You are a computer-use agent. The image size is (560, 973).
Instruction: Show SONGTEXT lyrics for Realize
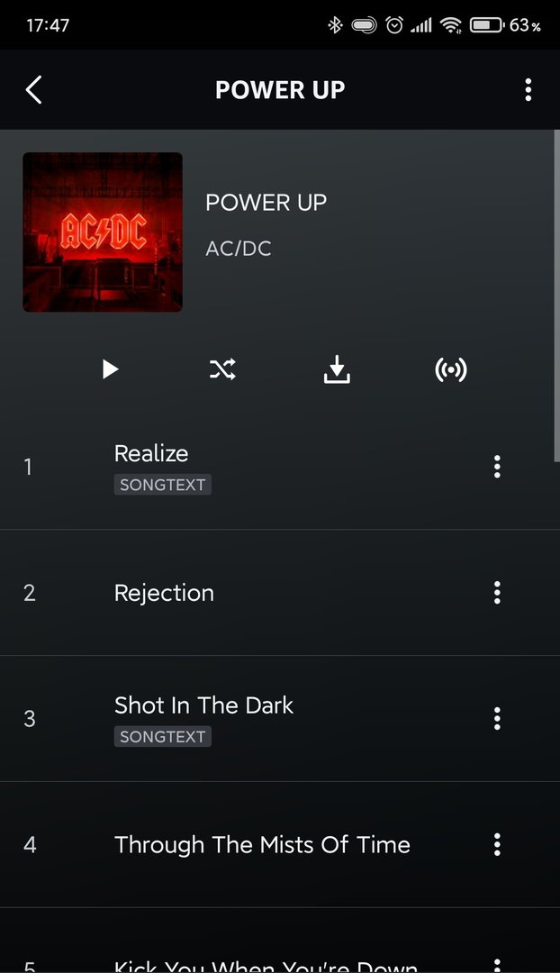(162, 485)
